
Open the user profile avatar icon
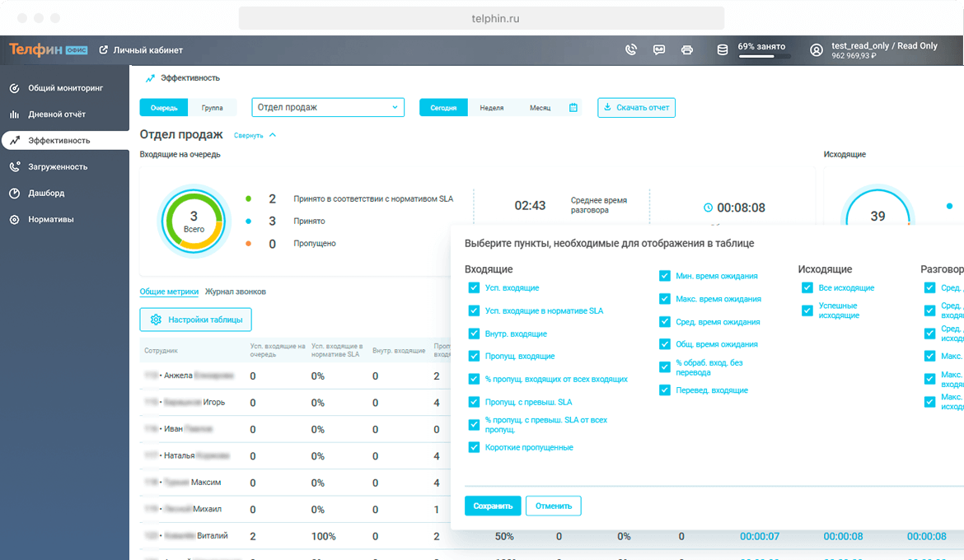pyautogui.click(x=817, y=50)
